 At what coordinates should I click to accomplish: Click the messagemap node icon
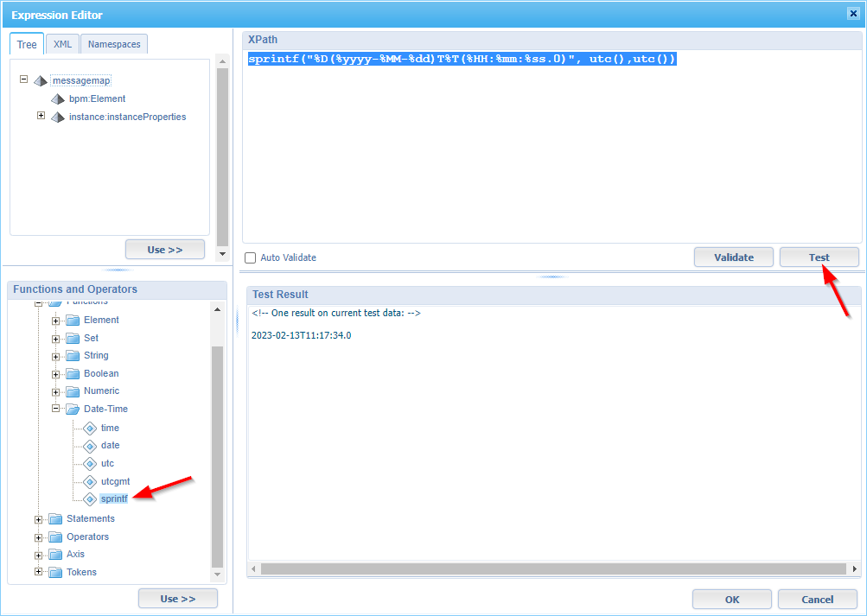41,80
